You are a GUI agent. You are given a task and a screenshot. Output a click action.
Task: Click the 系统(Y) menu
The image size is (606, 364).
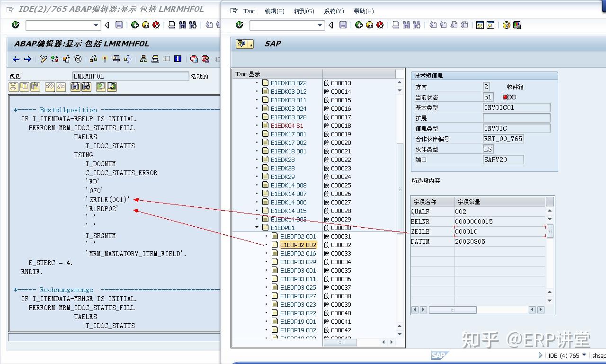tap(334, 11)
